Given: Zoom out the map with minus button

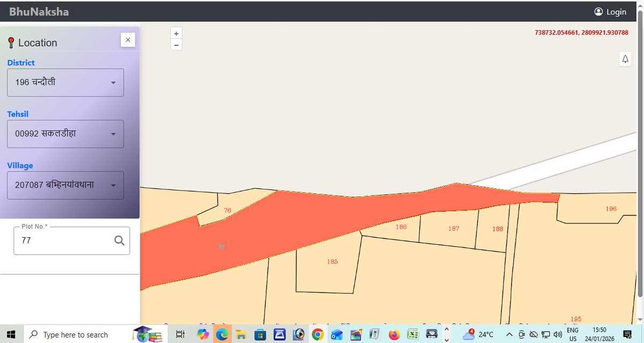Looking at the screenshot, I should point(176,45).
